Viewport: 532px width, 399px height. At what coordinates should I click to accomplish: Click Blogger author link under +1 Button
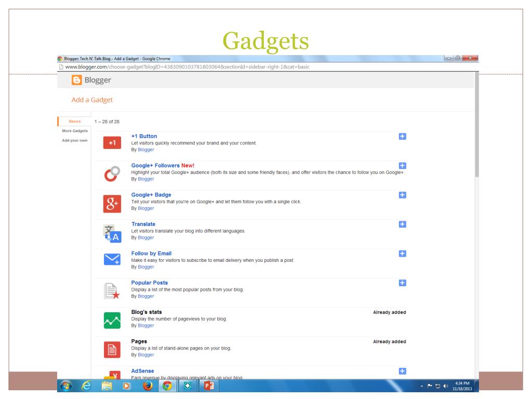146,150
